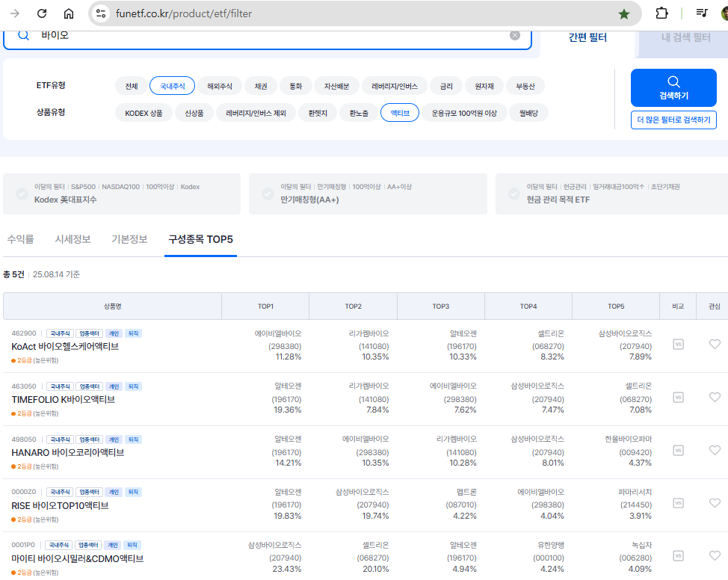Reload the page with the refresh icon
Screen dimensions: 728x580
pyautogui.click(x=42, y=13)
